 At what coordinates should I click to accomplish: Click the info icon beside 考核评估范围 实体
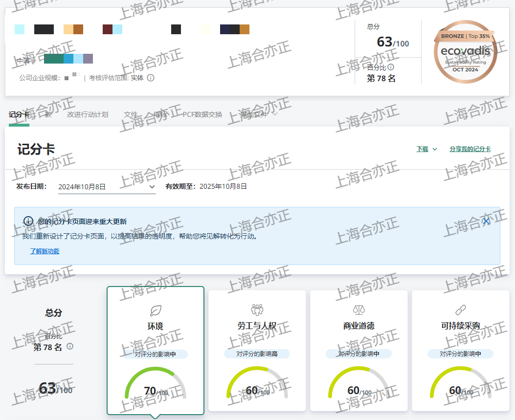tap(151, 78)
